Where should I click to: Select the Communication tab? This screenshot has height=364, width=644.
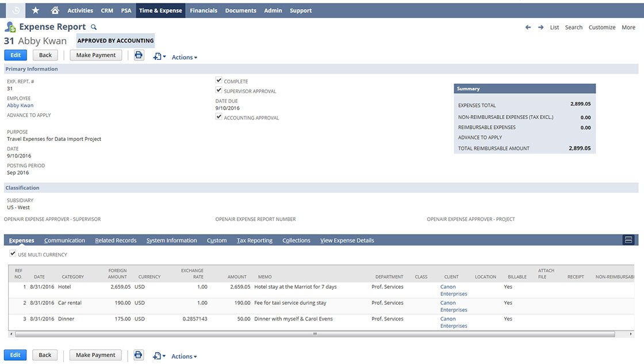(x=64, y=240)
